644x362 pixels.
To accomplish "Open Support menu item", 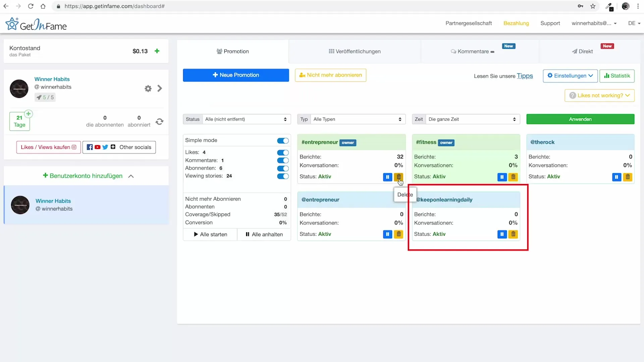I will [x=550, y=23].
